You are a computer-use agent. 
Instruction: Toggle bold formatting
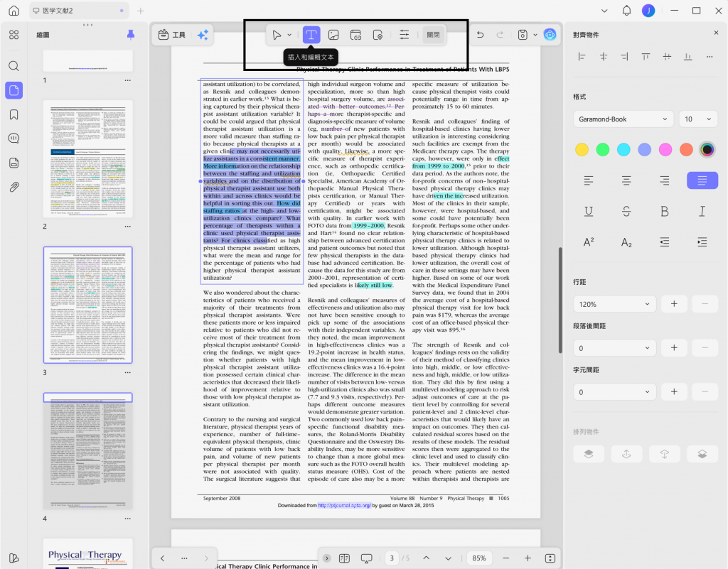click(x=665, y=212)
